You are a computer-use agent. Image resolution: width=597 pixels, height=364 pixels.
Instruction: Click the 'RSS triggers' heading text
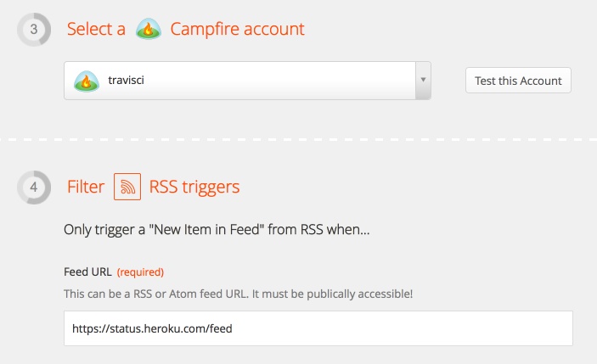click(194, 188)
